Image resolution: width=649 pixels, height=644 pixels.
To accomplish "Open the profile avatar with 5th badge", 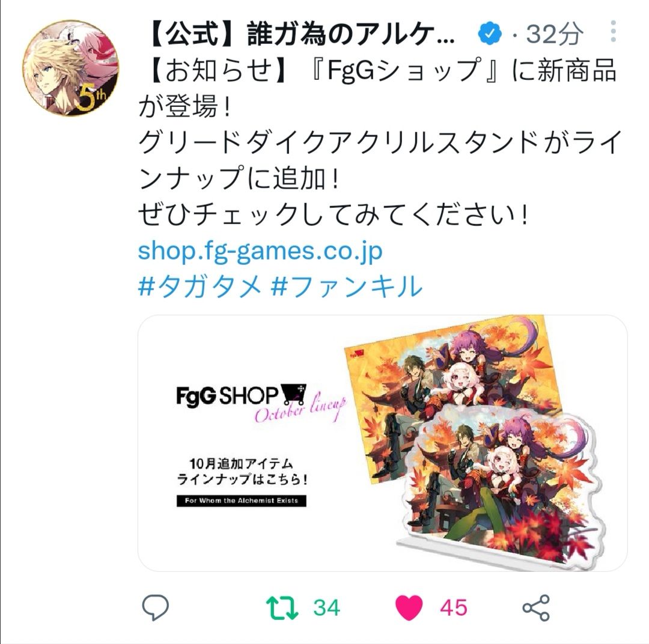I will click(71, 68).
